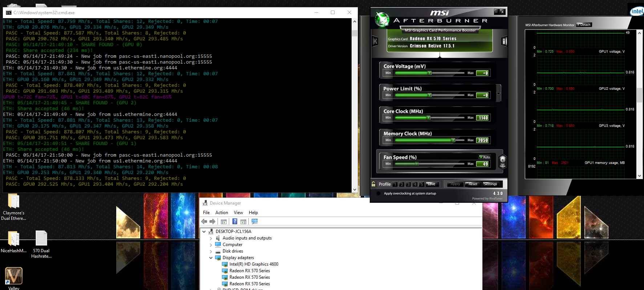Click Show/Hide Console Tree toolbar icon
The height and width of the screenshot is (290, 644).
click(x=224, y=221)
